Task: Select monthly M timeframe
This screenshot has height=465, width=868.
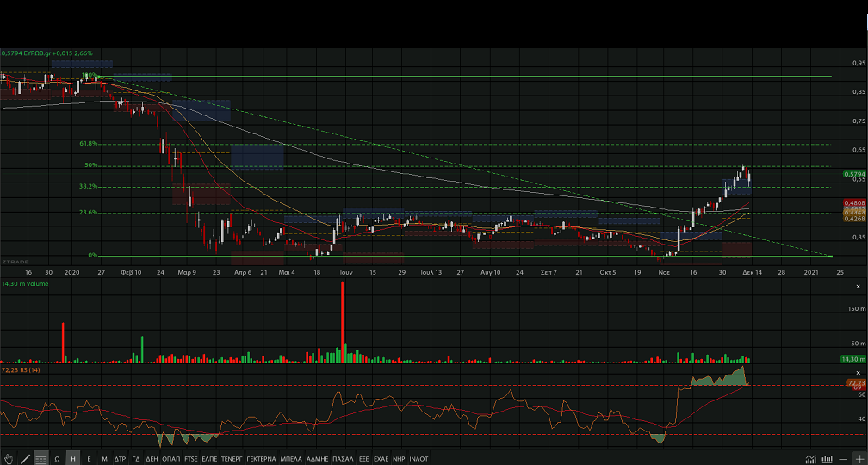Action: [x=104, y=459]
